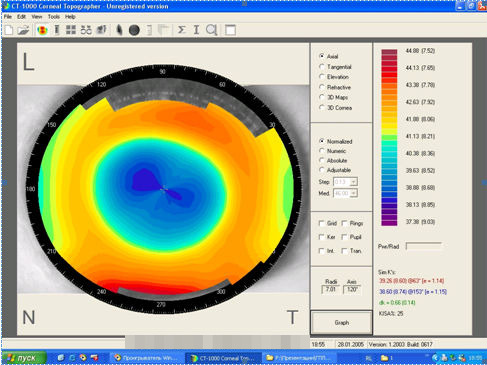
Task: Click the compare eyes icon in toolbar
Action: 86,30
